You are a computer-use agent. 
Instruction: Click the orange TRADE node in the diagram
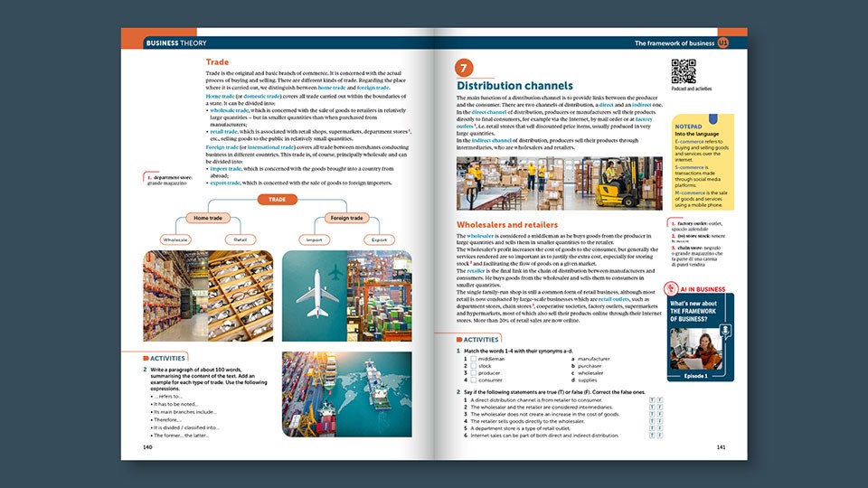[x=278, y=199]
